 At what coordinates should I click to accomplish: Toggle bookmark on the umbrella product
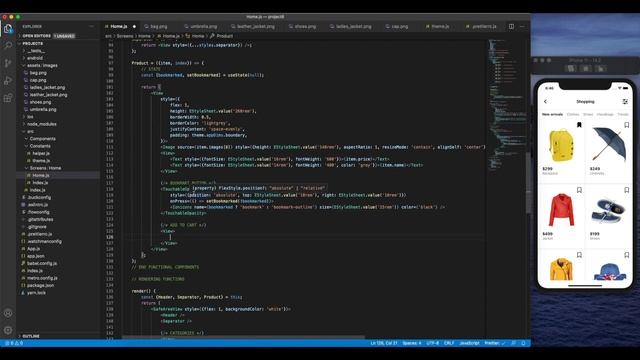(x=627, y=125)
